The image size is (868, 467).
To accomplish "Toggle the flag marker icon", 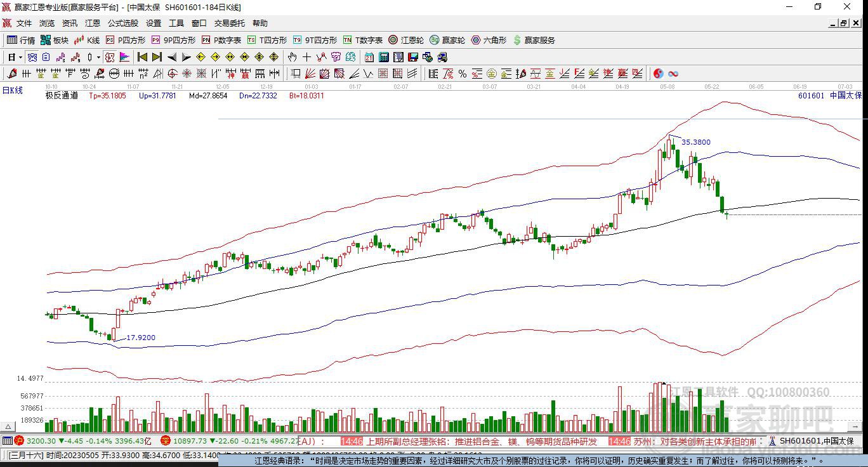I will [x=124, y=57].
